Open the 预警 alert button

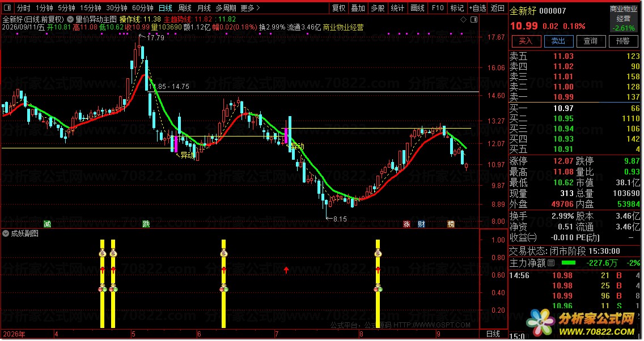(x=623, y=41)
